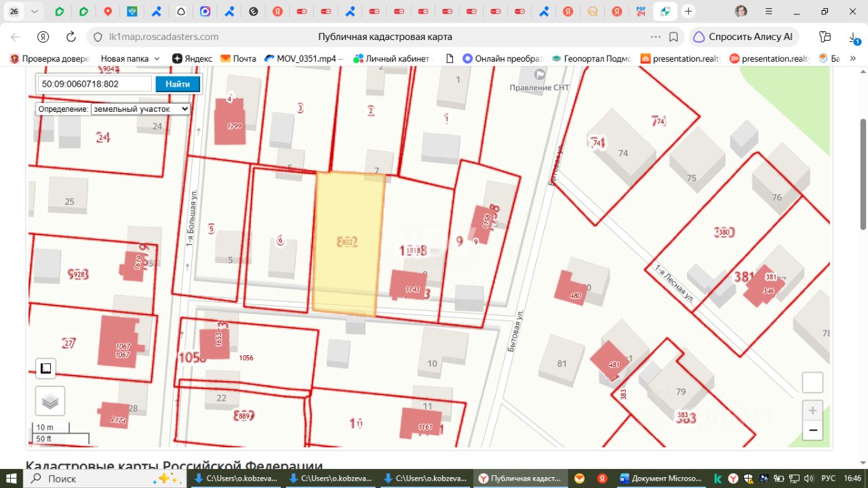Image resolution: width=868 pixels, height=488 pixels.
Task: Toggle the white square map control
Action: 812,382
